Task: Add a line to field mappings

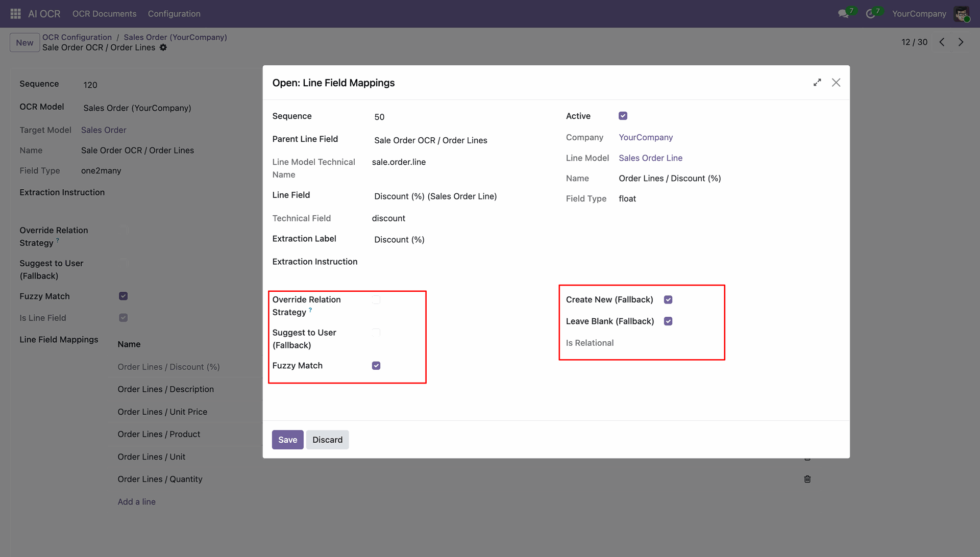Action: point(136,502)
